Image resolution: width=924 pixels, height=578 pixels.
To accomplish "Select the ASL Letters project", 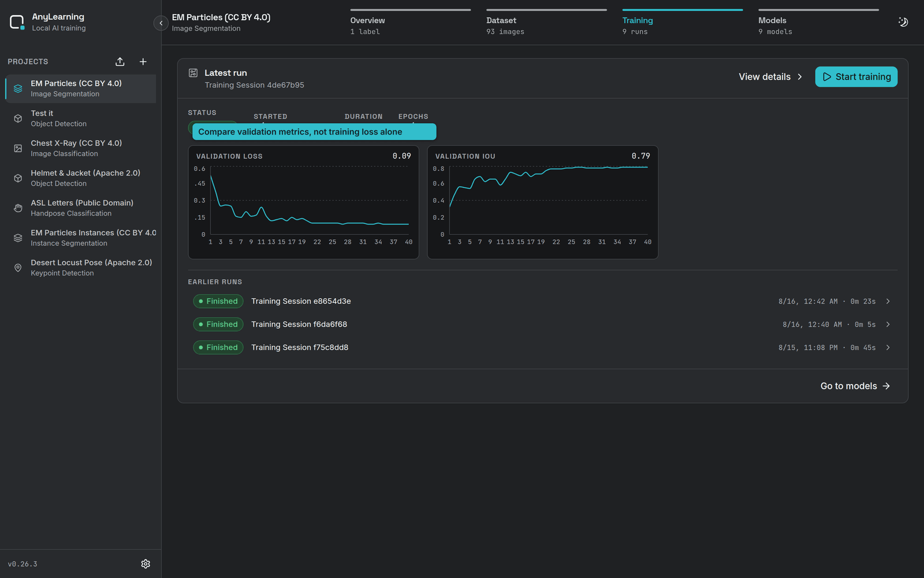I will pyautogui.click(x=81, y=208).
